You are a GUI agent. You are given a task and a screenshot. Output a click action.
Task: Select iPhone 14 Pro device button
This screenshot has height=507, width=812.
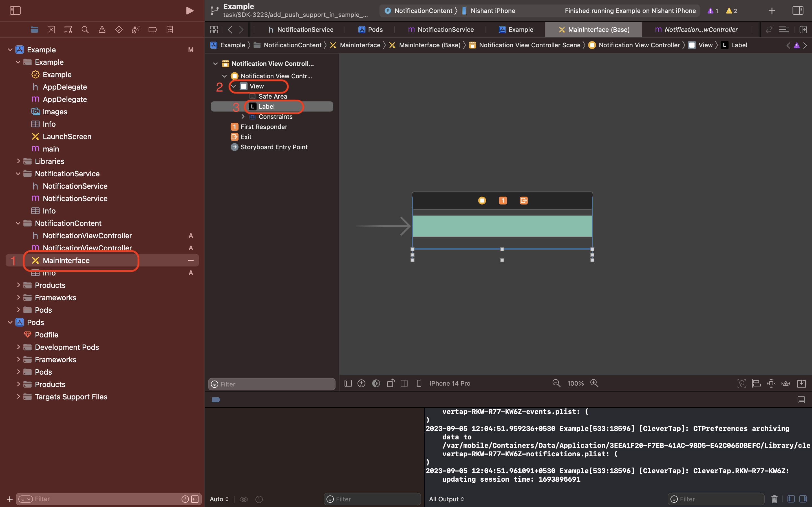coord(450,383)
